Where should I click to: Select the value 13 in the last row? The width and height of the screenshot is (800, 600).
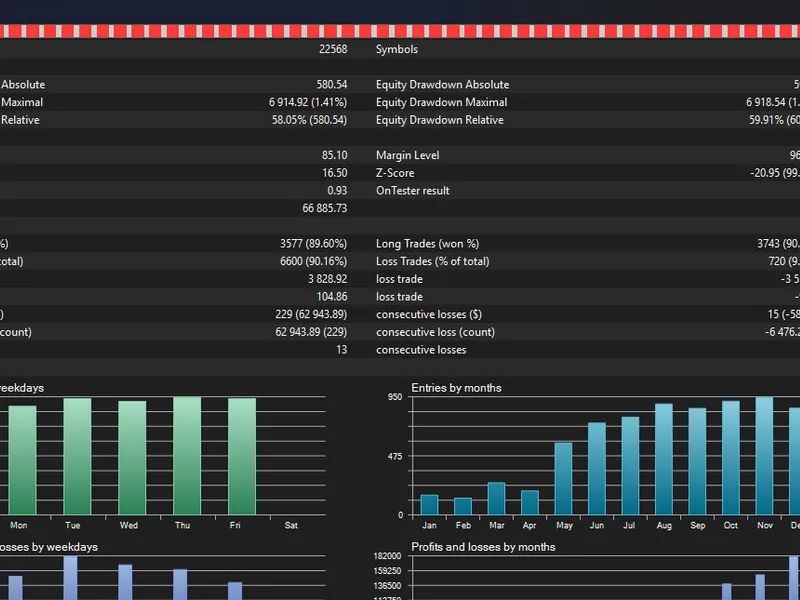click(341, 350)
